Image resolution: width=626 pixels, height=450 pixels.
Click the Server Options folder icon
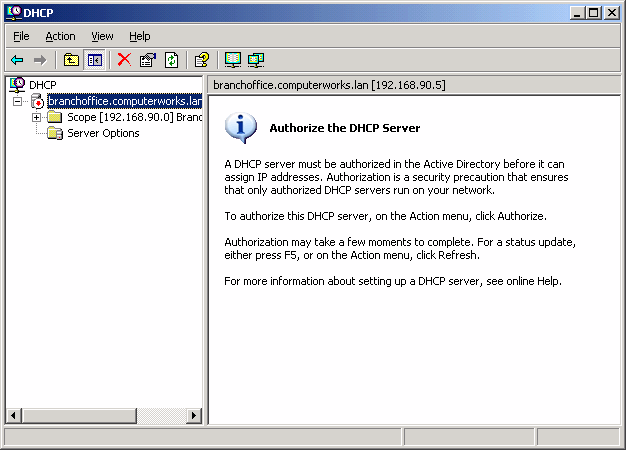click(x=55, y=133)
